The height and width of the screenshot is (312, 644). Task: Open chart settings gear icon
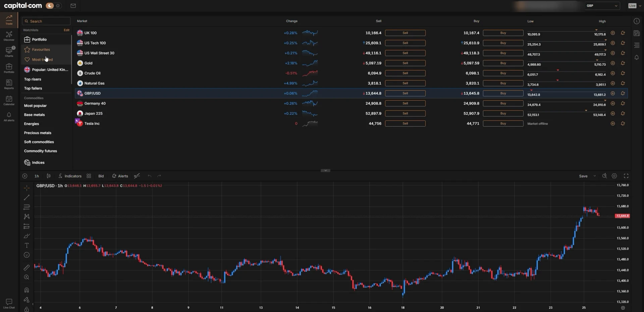pyautogui.click(x=614, y=176)
